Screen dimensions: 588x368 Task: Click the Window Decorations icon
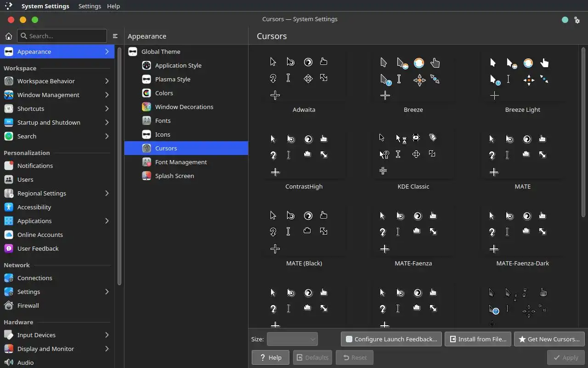147,107
